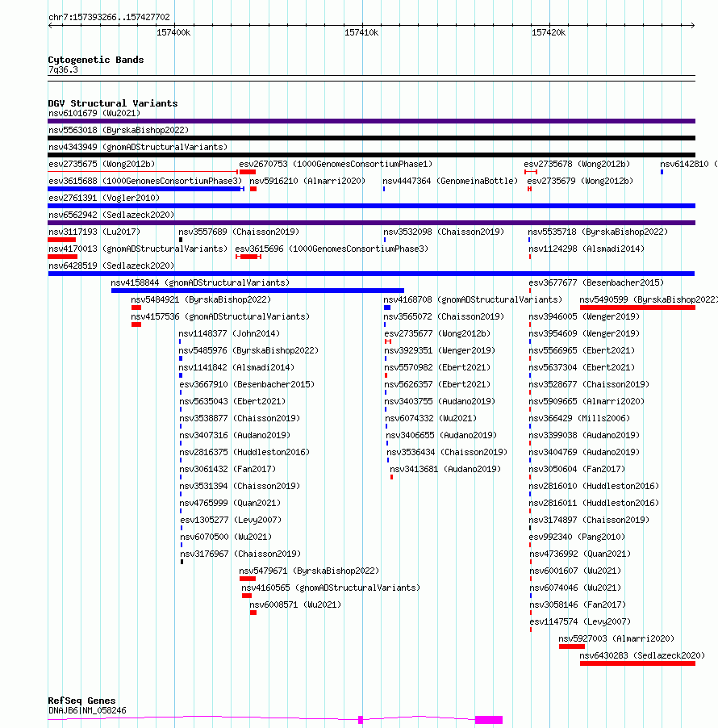The height and width of the screenshot is (728, 718).
Task: Open nsv5479671 (ByrskaBishop2022) variant
Action: (309, 571)
